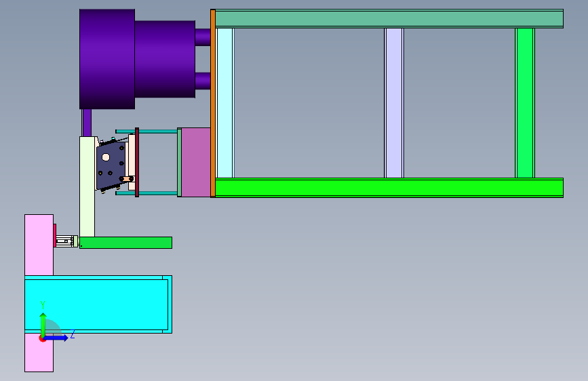Select the dark blue tilted mold block
588x381 pixels.
[x=112, y=165]
